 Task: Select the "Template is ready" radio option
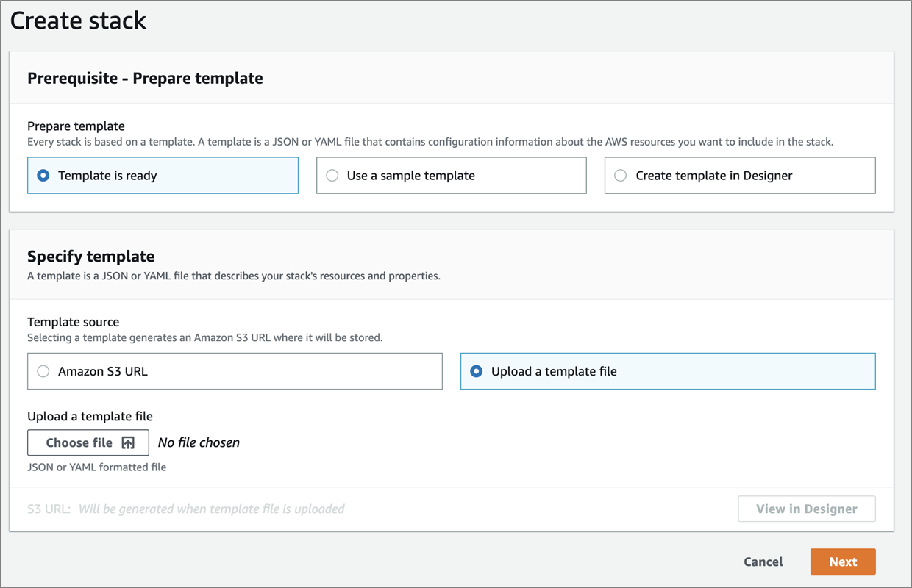pos(43,176)
